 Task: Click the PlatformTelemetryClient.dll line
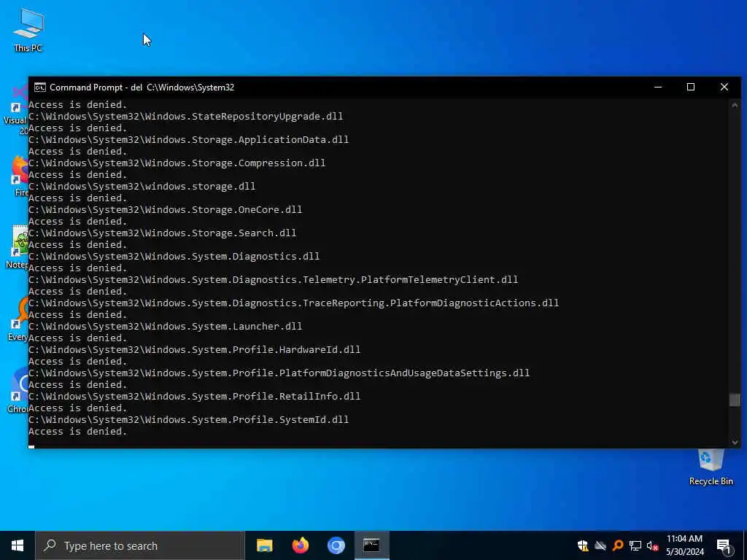274,279
